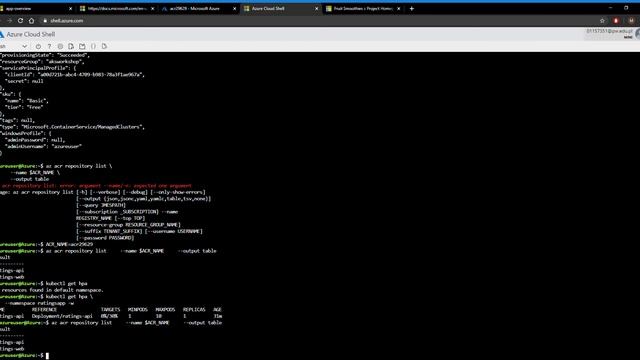Screen dimensions: 640x360
Task: Close the Azure Cloud Shell tab
Action: point(316,9)
